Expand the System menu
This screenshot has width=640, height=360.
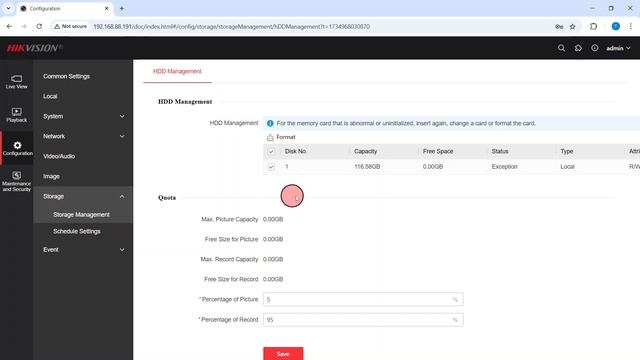[83, 116]
